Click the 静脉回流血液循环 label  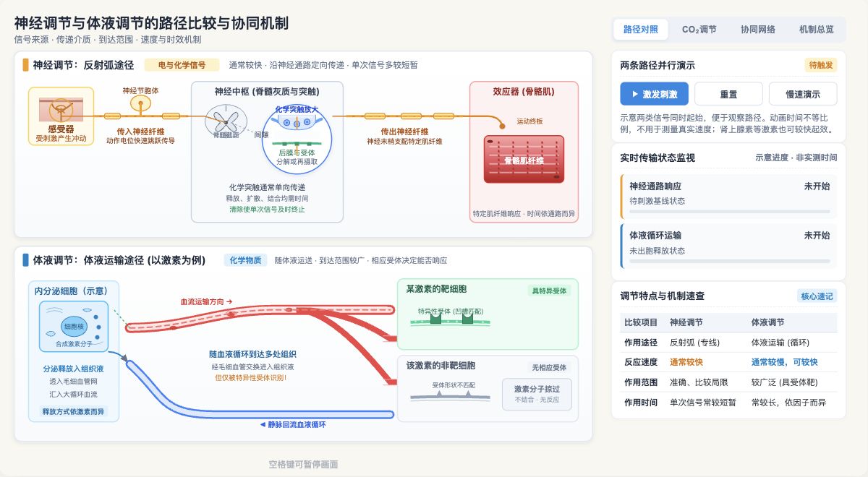coord(292,424)
